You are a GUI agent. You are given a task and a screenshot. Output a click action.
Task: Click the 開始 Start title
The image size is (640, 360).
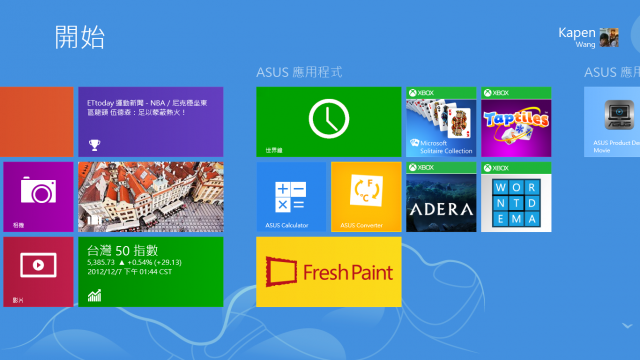point(80,37)
